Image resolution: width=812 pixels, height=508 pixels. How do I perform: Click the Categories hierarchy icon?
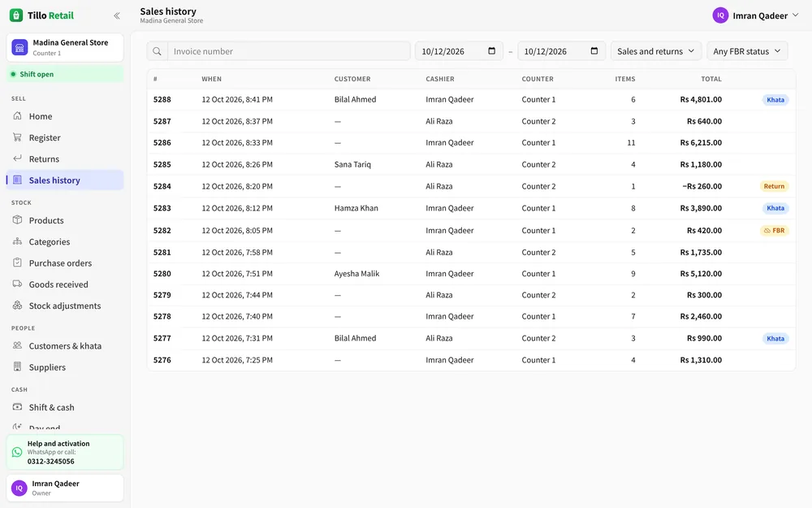(x=18, y=241)
